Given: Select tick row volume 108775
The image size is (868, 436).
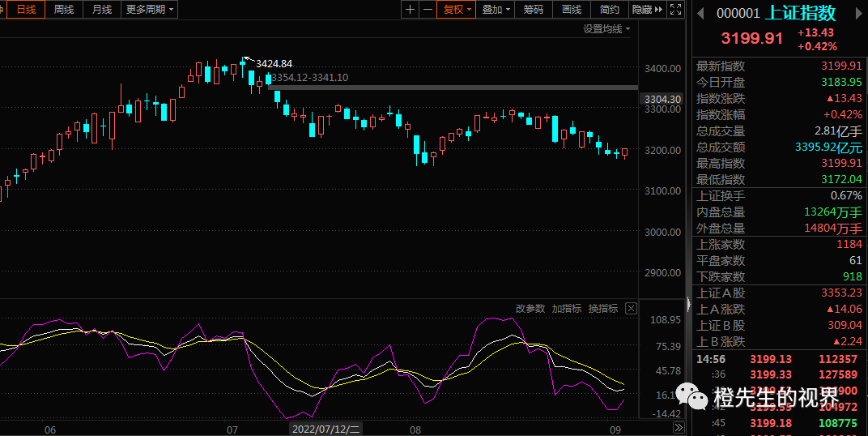Looking at the screenshot, I should tap(838, 423).
